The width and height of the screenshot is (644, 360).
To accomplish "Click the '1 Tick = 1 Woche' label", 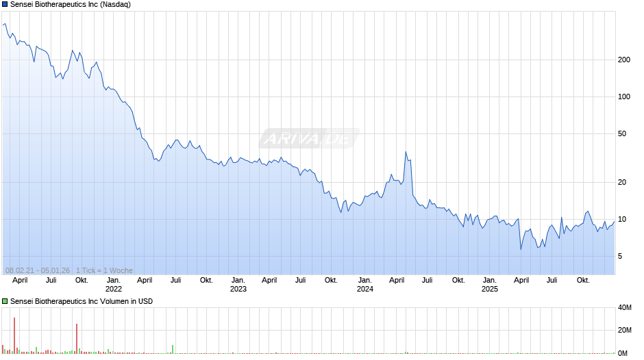I will tap(104, 270).
